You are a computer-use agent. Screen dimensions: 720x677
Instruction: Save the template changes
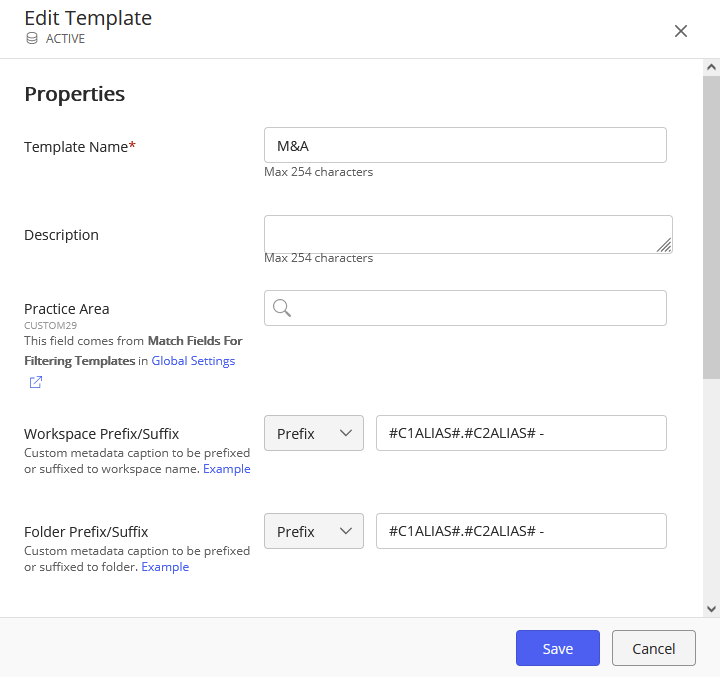[x=557, y=648]
